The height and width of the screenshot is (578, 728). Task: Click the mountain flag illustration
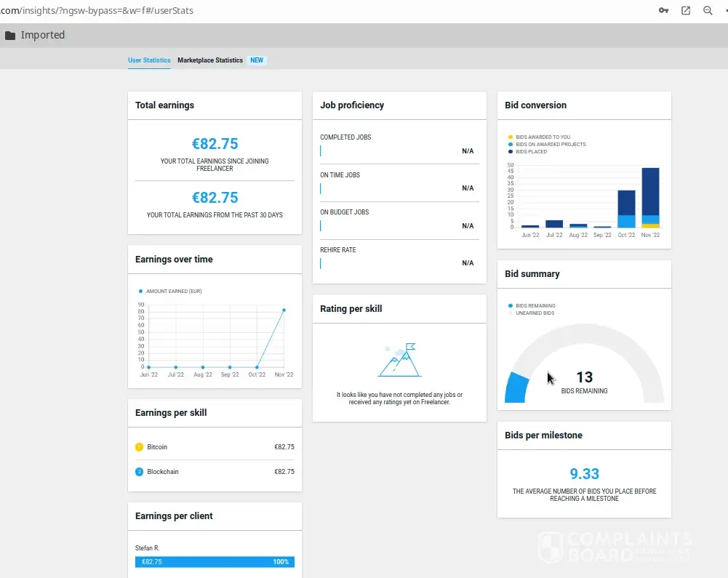(399, 361)
